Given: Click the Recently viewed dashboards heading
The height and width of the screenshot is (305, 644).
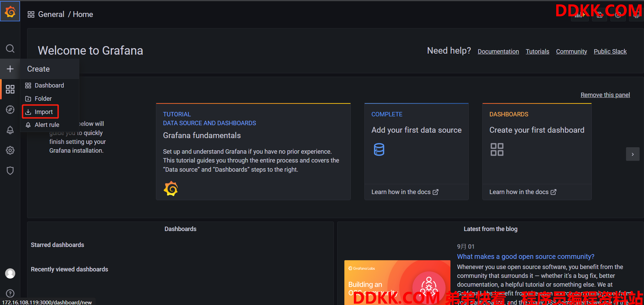Looking at the screenshot, I should tap(69, 269).
